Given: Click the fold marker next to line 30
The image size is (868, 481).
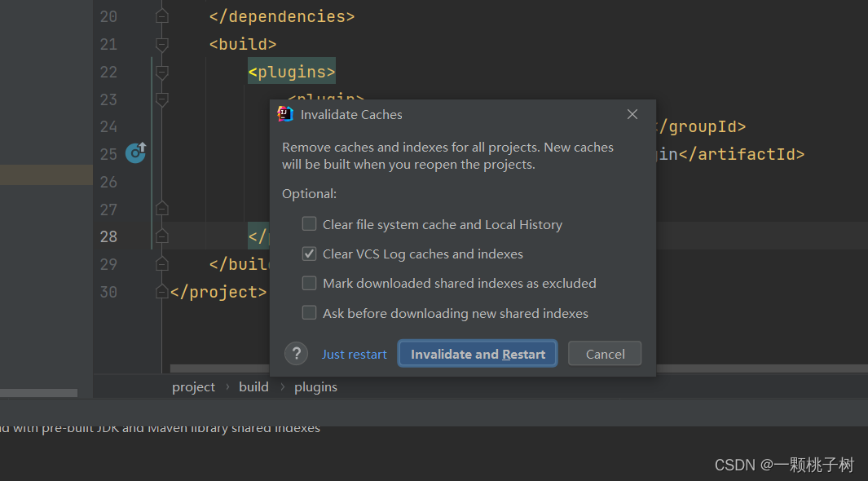Looking at the screenshot, I should tap(161, 291).
